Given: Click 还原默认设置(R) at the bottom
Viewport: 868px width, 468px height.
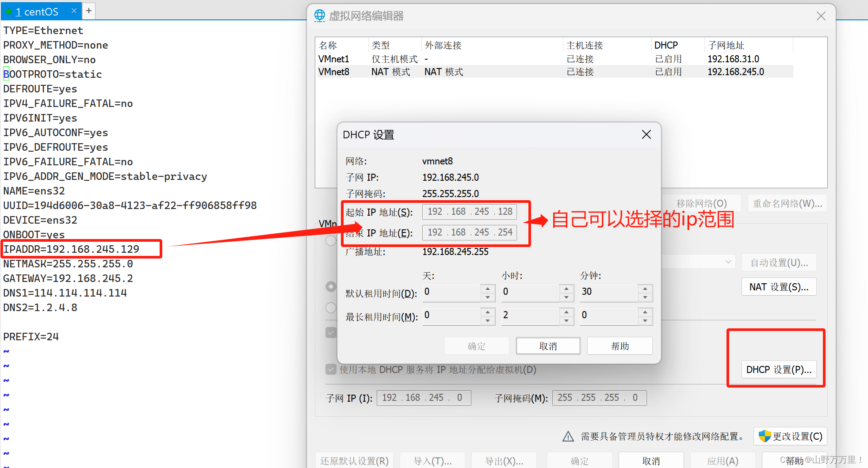Looking at the screenshot, I should (x=354, y=461).
